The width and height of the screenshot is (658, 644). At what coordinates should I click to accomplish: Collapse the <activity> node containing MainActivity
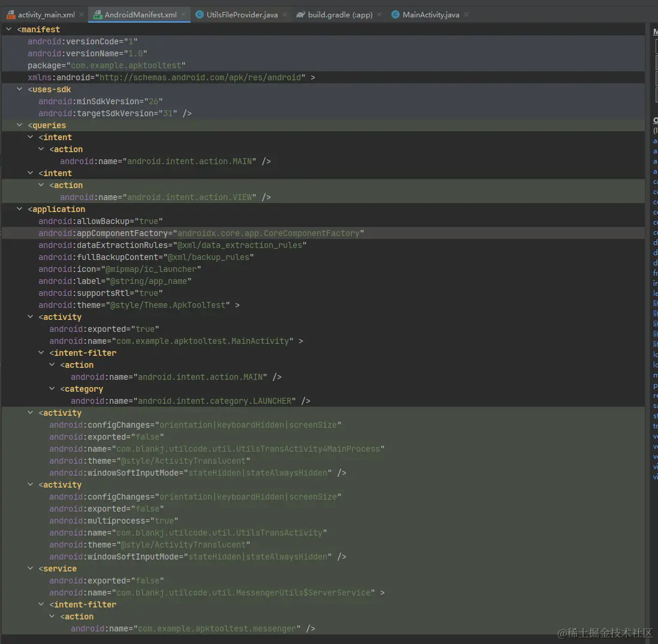point(30,317)
